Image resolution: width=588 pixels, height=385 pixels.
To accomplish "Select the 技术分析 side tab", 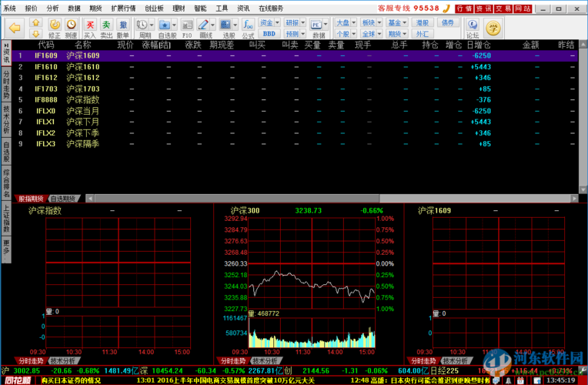I will [6, 119].
